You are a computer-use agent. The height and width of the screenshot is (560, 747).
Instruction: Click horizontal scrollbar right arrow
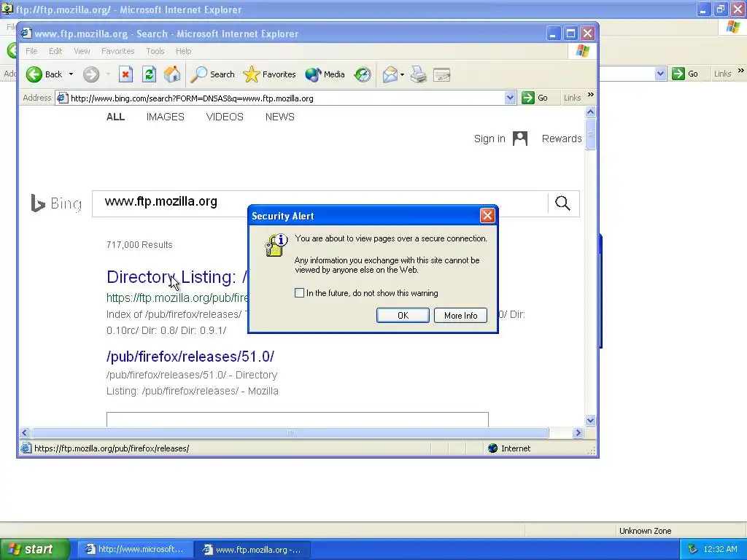(578, 433)
